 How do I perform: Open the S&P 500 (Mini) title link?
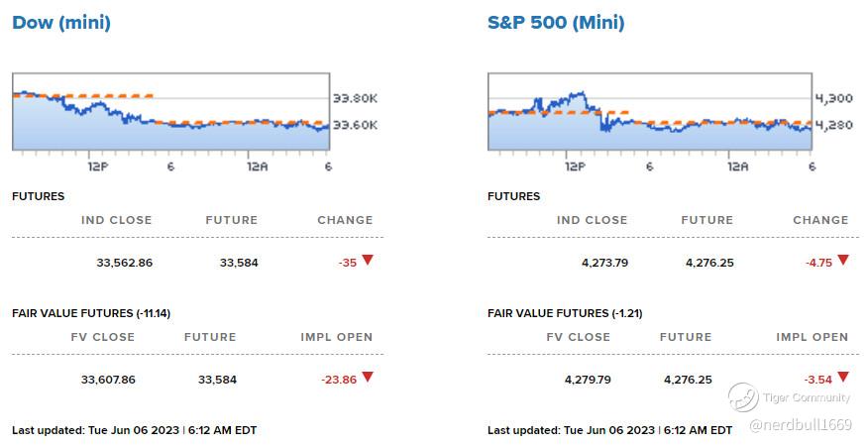tap(555, 23)
